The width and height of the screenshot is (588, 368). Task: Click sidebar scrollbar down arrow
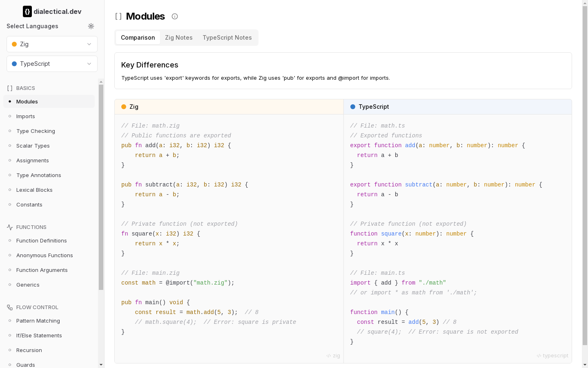pyautogui.click(x=101, y=364)
